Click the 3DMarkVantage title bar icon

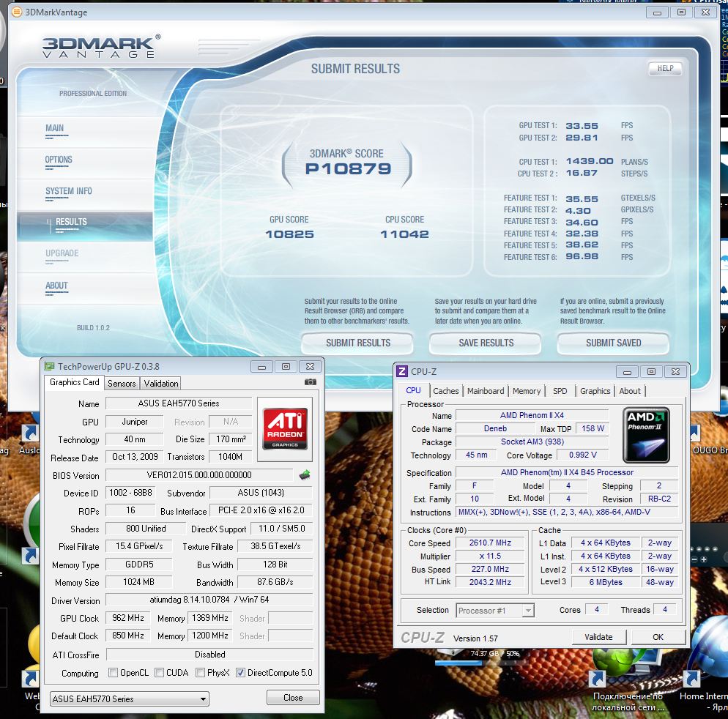(17, 12)
